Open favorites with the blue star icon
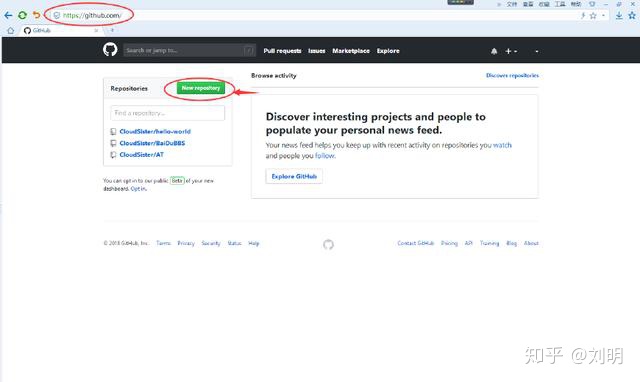The width and height of the screenshot is (640, 382). coord(632,16)
